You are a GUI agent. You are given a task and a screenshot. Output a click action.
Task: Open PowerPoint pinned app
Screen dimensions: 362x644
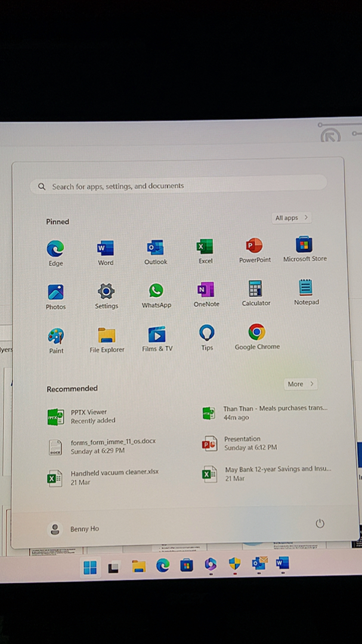(255, 250)
